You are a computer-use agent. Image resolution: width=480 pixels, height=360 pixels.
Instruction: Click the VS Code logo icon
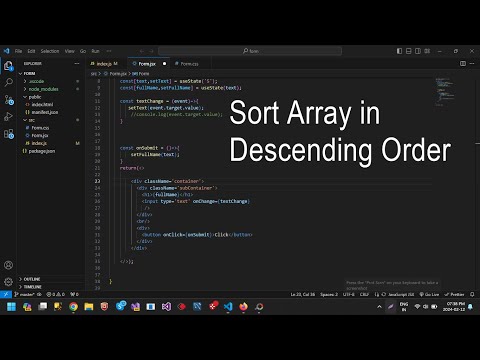[7, 51]
